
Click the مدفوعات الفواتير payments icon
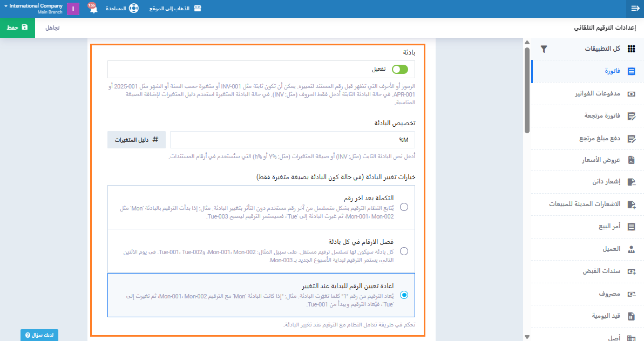click(631, 93)
